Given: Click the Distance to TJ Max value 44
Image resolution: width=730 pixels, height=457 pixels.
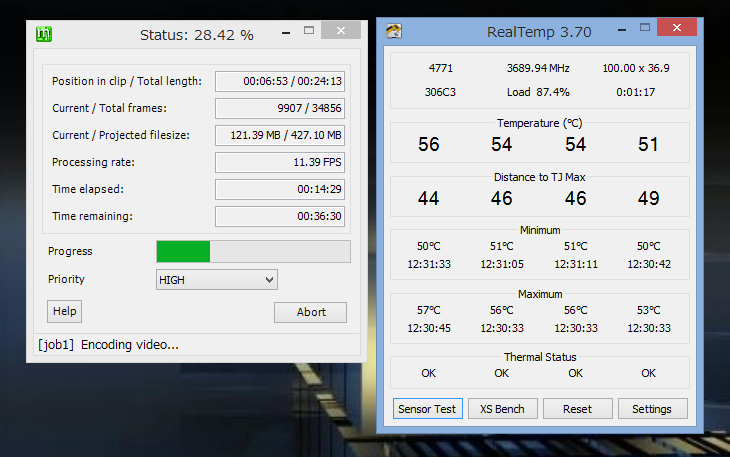Looking at the screenshot, I should click(x=428, y=198).
